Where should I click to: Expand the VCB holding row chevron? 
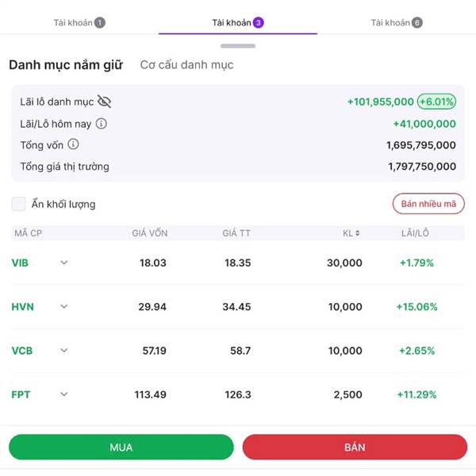tap(64, 351)
